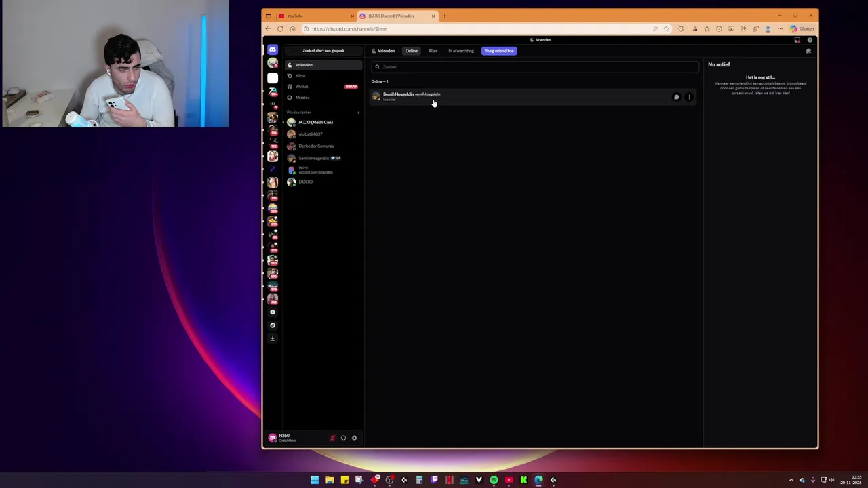Open browser three-dot settings menu

tap(780, 28)
